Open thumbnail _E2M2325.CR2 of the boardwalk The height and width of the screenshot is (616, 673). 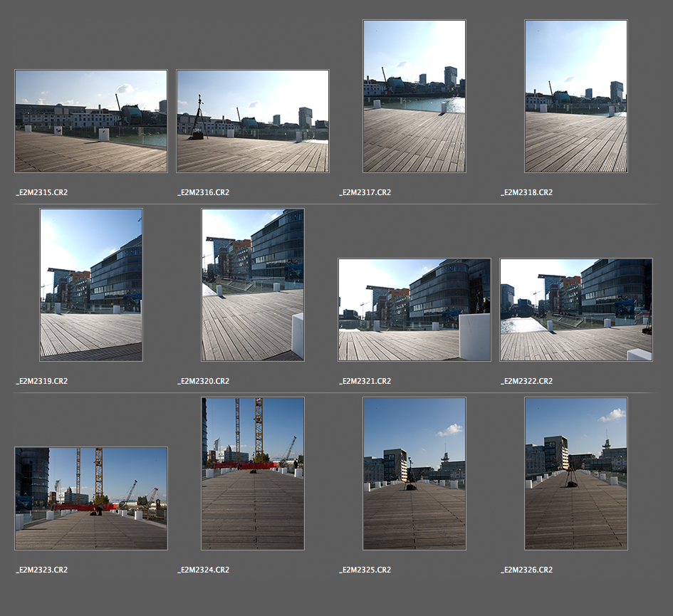coord(414,474)
